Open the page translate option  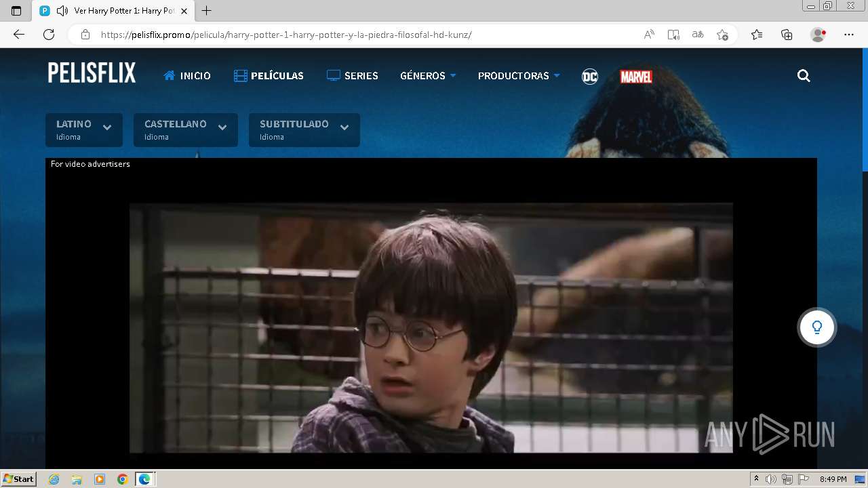(698, 35)
